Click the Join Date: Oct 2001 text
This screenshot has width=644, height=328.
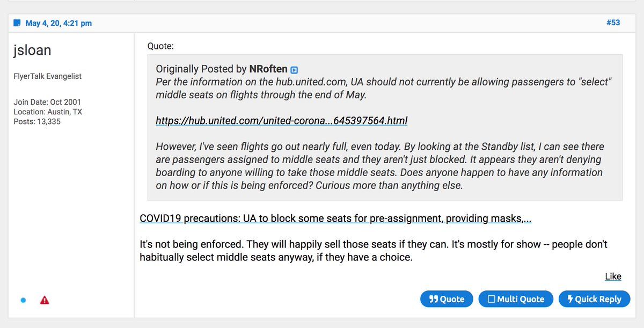[x=47, y=102]
